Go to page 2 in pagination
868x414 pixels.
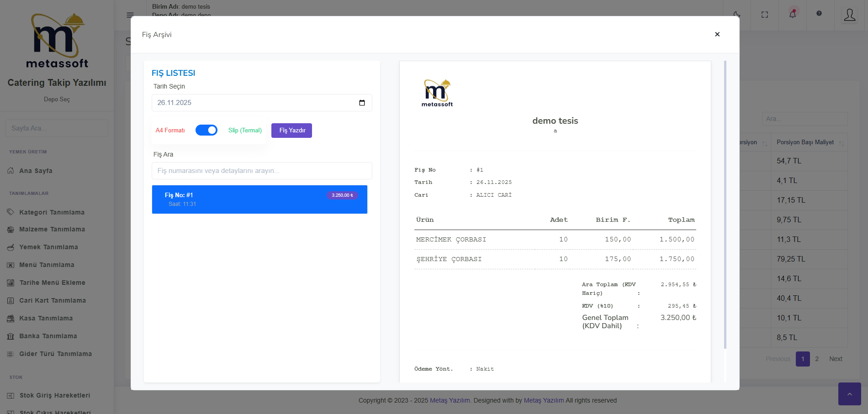point(817,359)
